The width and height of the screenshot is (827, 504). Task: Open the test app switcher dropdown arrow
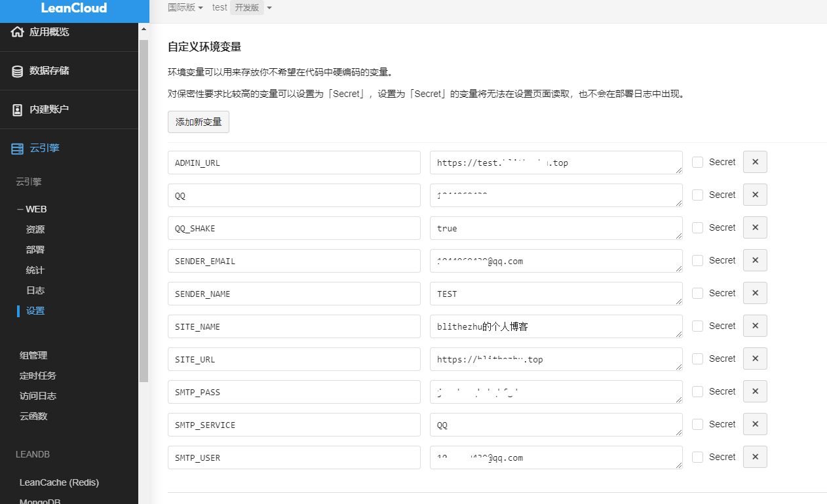pos(269,8)
